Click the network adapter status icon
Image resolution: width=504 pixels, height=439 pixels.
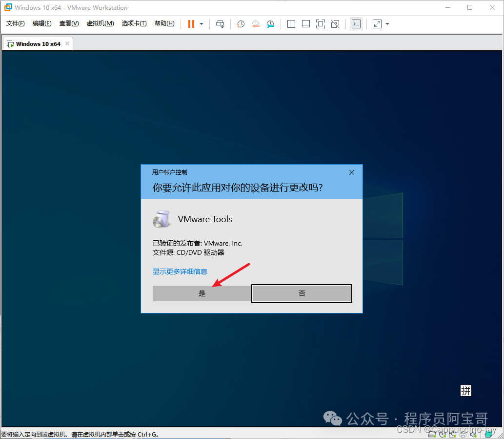pos(453,435)
